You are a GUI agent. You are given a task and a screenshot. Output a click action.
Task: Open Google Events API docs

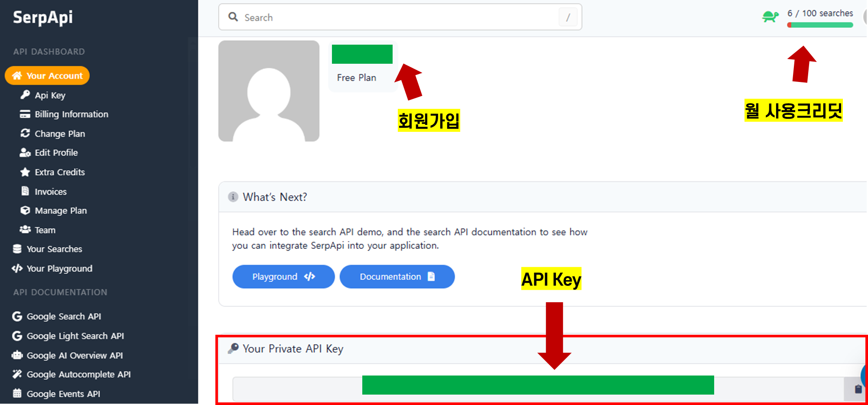coord(63,394)
